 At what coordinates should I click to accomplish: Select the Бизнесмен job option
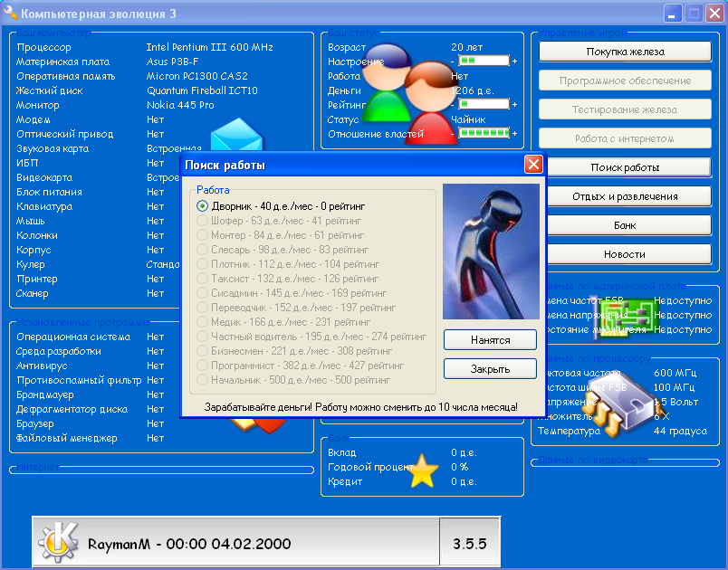tap(202, 351)
